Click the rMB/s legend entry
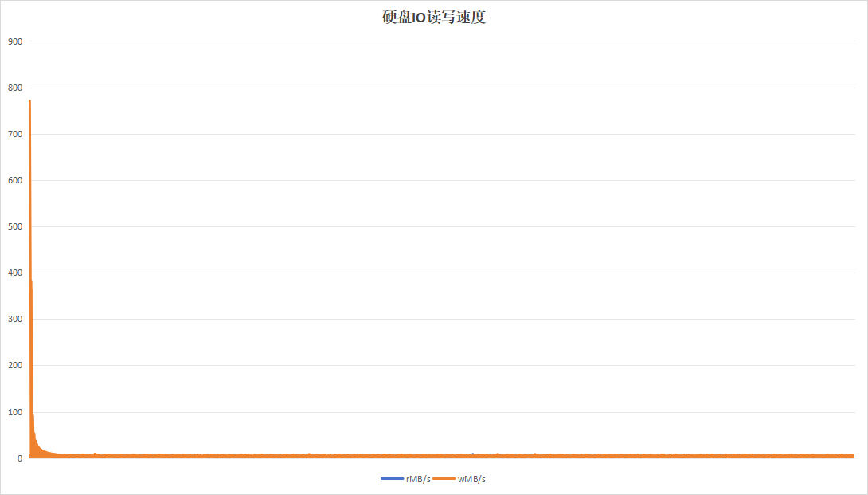 [406, 479]
